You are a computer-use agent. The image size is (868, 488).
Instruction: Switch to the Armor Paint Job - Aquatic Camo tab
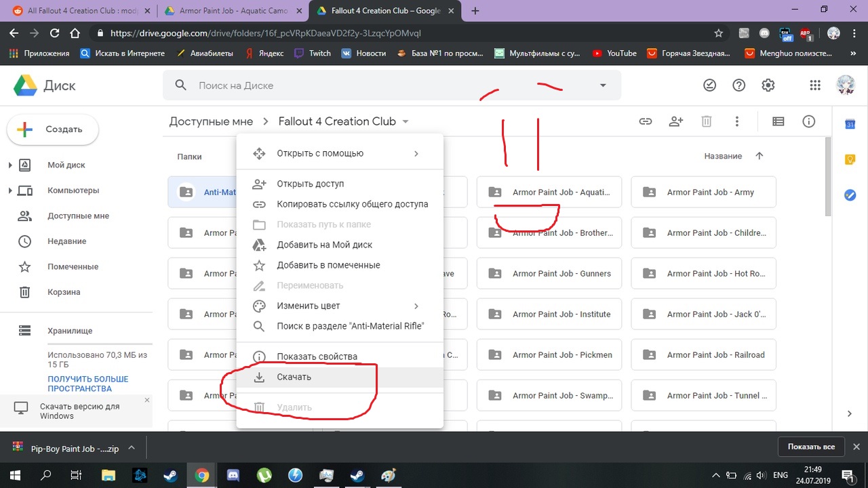(233, 12)
